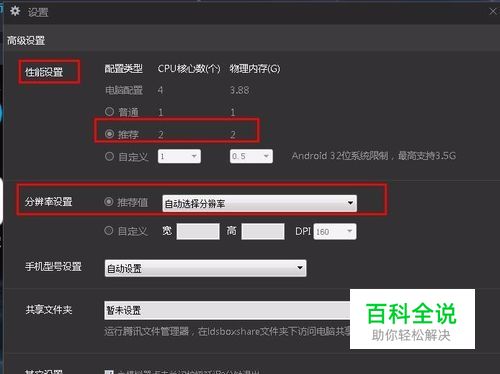Select the 自定义 resolution radio button

(109, 230)
